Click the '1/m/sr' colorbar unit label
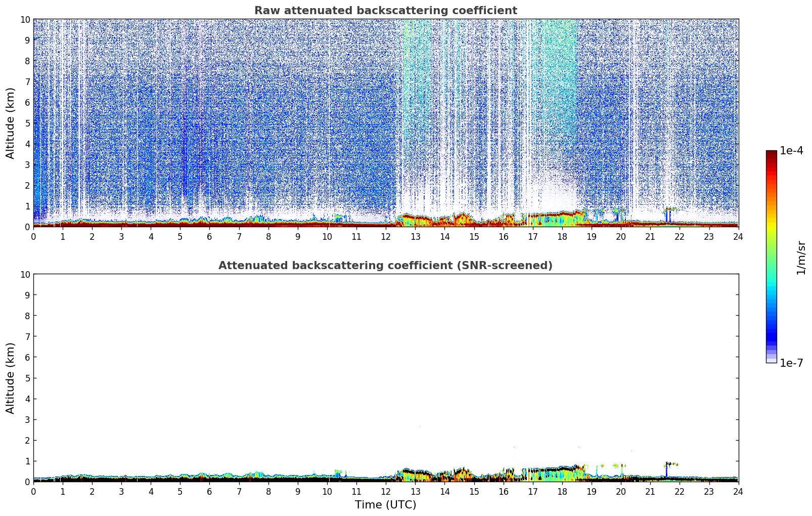This screenshot has width=812, height=516. pos(800,257)
